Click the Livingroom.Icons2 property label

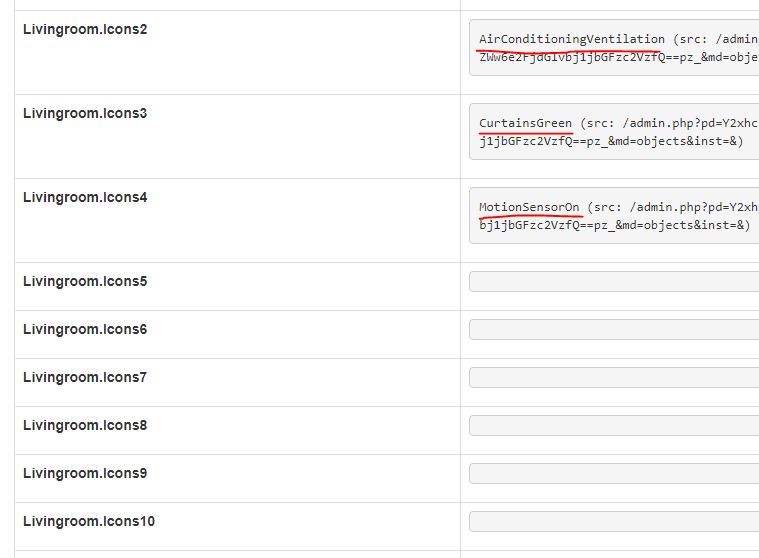tap(85, 29)
